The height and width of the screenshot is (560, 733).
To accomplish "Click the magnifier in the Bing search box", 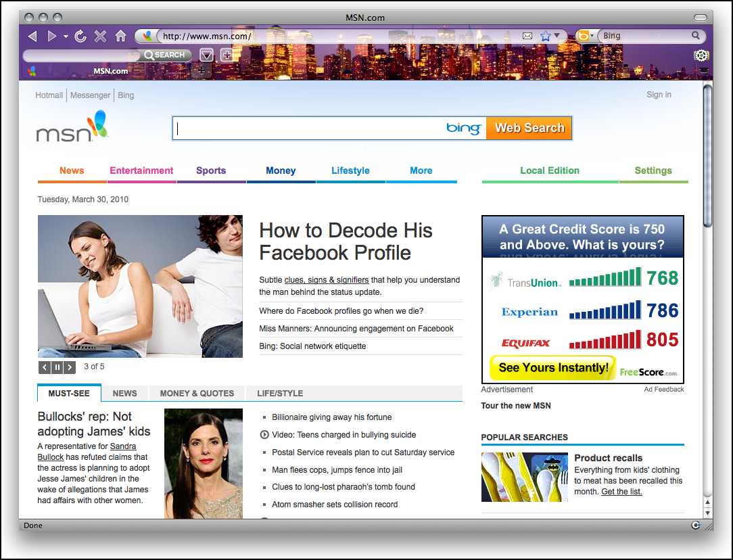I will pyautogui.click(x=695, y=36).
